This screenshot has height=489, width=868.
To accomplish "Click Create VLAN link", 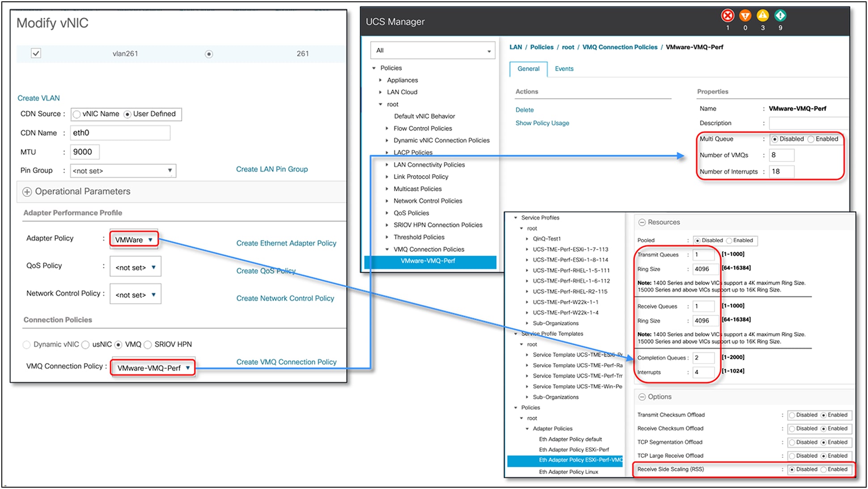I will (38, 98).
